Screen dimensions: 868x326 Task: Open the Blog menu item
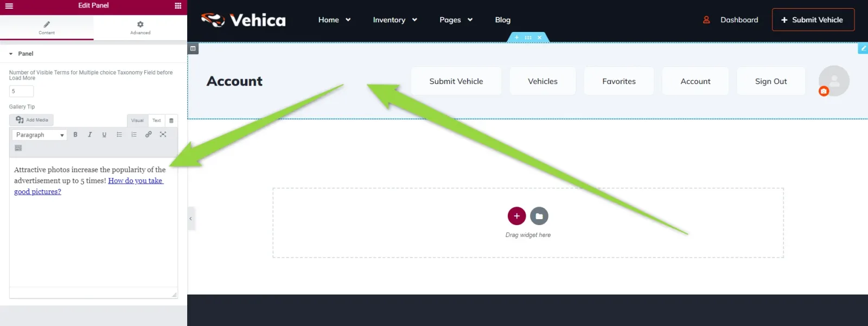(503, 20)
